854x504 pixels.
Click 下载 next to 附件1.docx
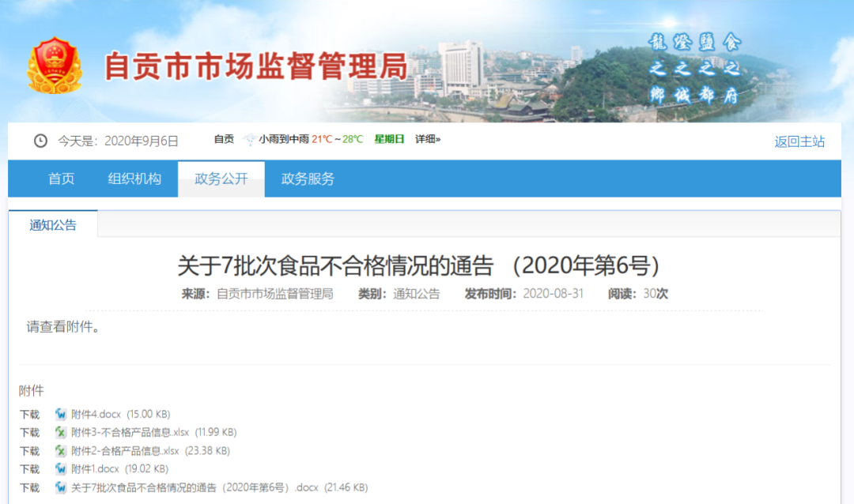(29, 468)
